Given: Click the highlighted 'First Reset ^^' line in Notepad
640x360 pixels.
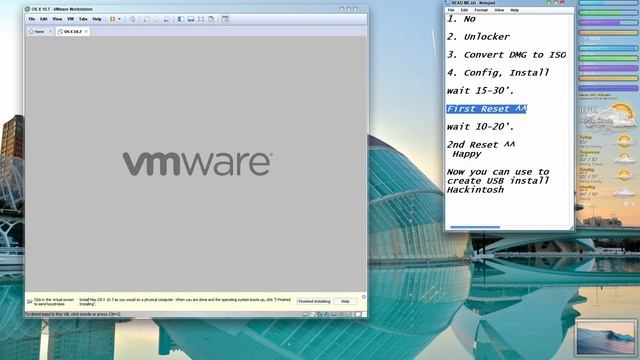Looking at the screenshot, I should coord(487,109).
